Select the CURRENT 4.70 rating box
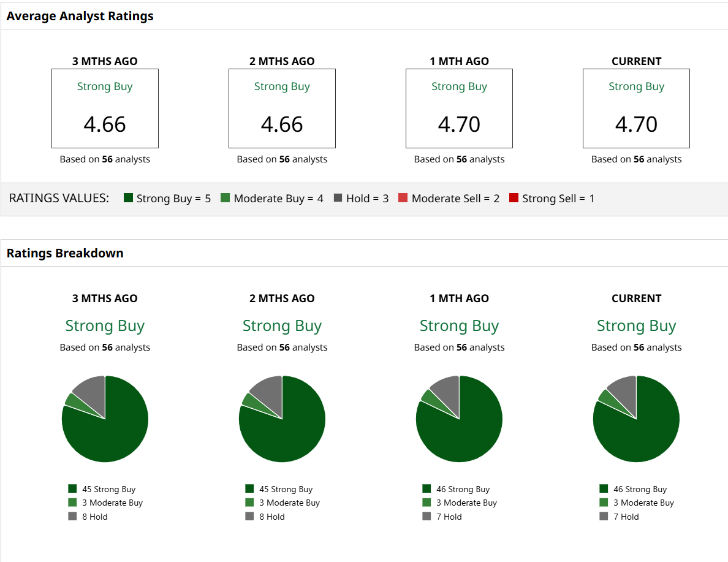 coord(636,108)
